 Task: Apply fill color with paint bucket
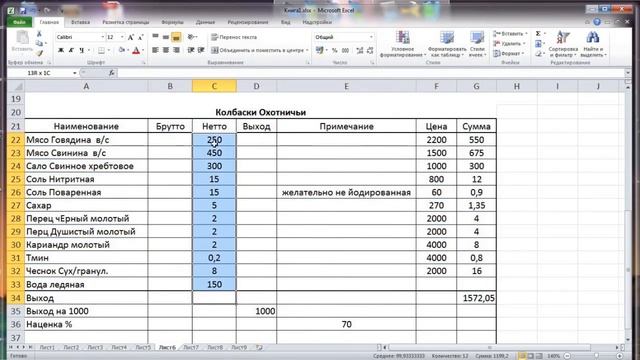122,50
